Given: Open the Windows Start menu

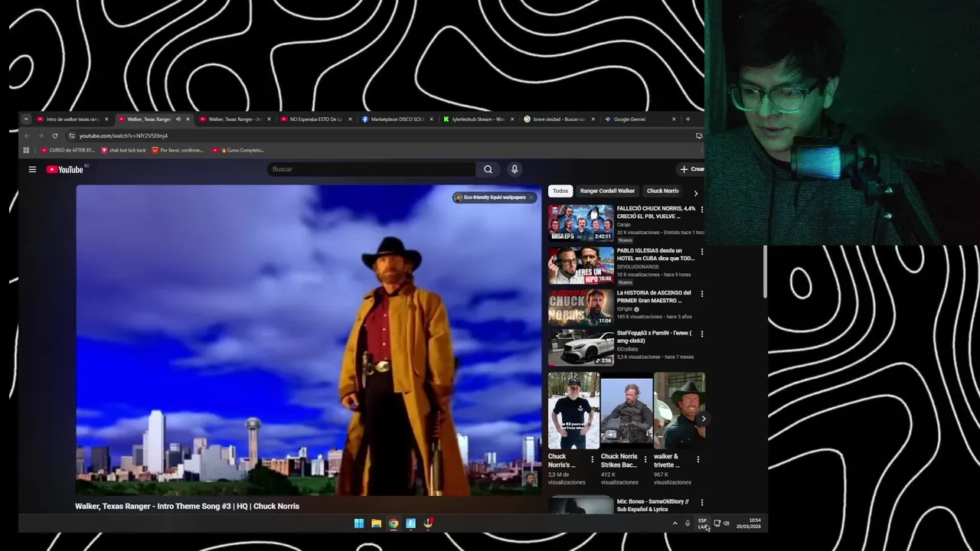Looking at the screenshot, I should tap(359, 523).
